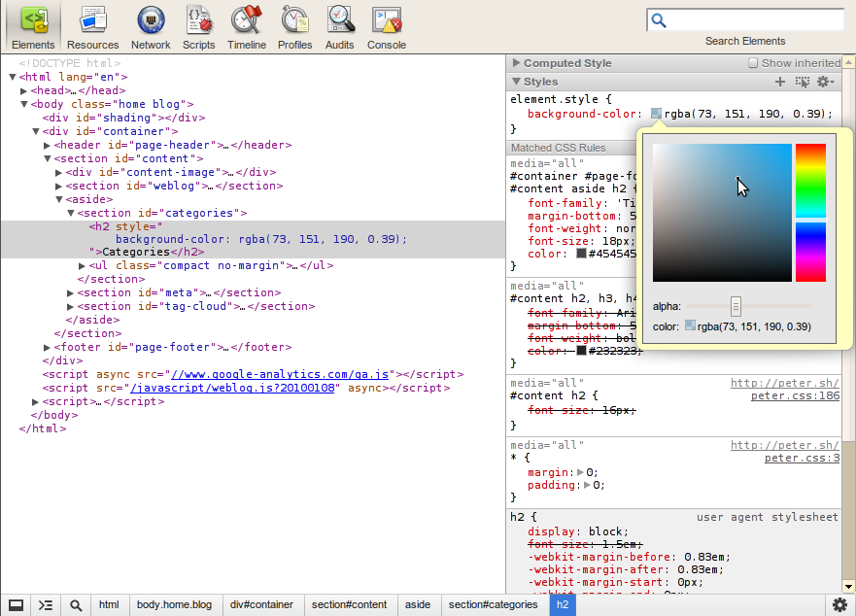This screenshot has height=616, width=856.
Task: Collapse the aside node
Action: tap(59, 199)
